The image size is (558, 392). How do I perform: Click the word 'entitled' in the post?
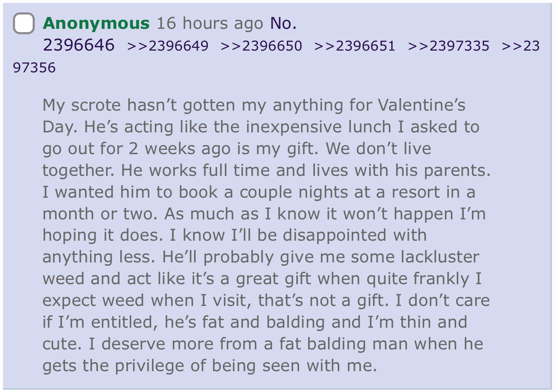click(124, 322)
